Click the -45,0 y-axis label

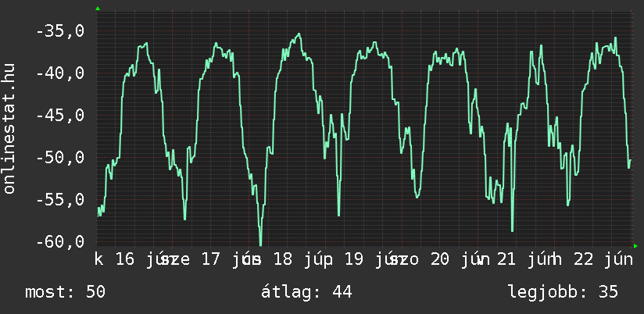[x=60, y=116]
